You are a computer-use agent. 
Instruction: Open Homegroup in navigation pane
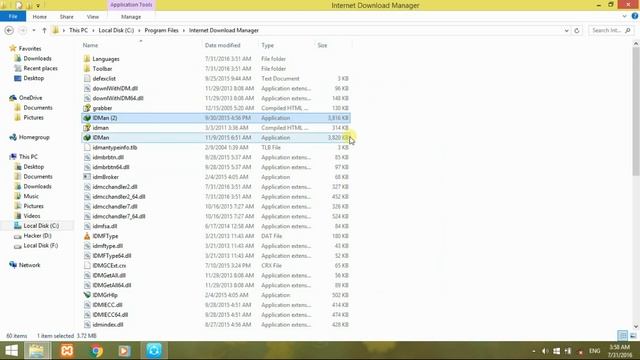click(x=34, y=137)
